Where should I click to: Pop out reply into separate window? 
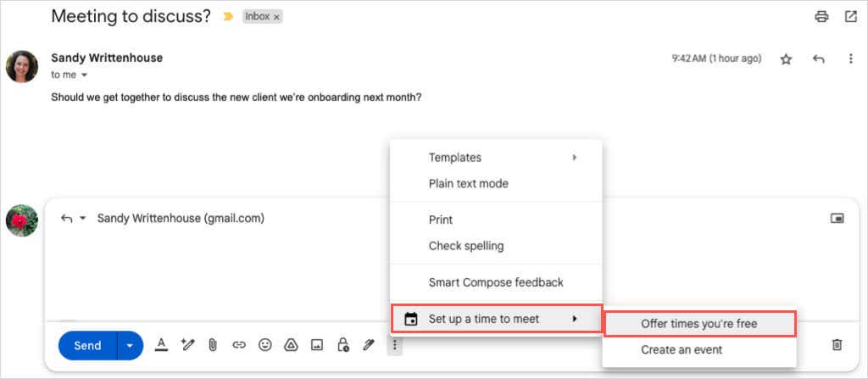pyautogui.click(x=837, y=218)
